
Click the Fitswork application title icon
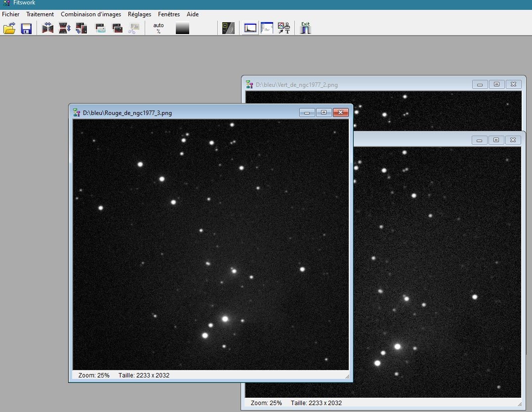pos(7,3)
